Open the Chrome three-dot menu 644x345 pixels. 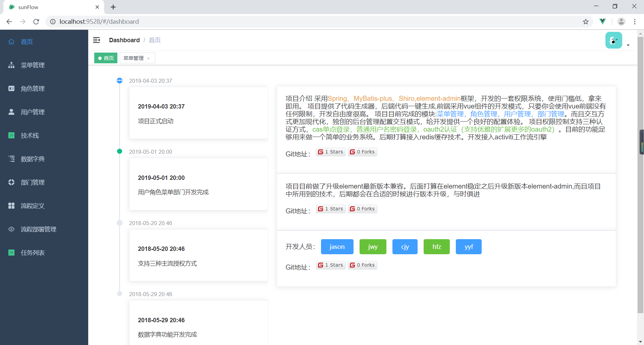(x=635, y=22)
